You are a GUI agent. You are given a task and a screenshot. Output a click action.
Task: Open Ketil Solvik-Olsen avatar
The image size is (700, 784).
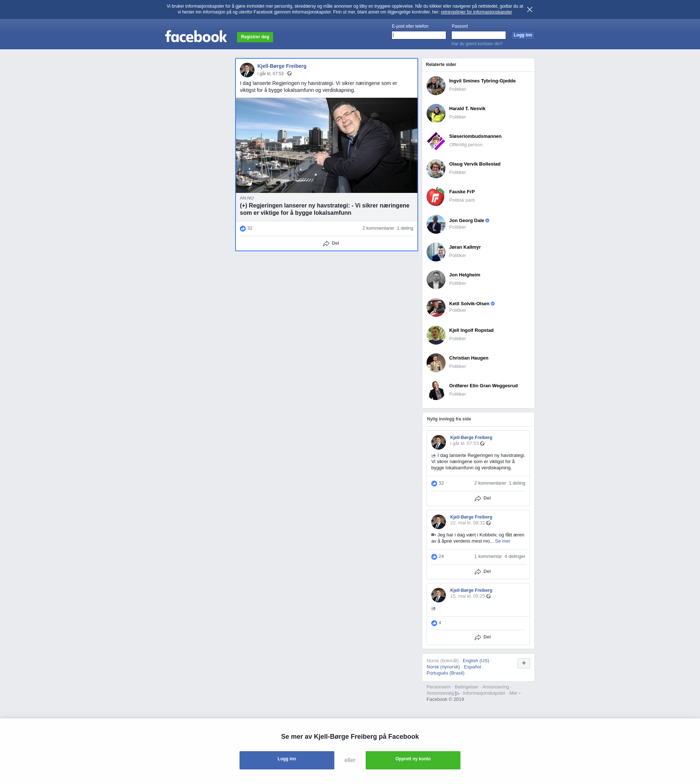pos(436,307)
